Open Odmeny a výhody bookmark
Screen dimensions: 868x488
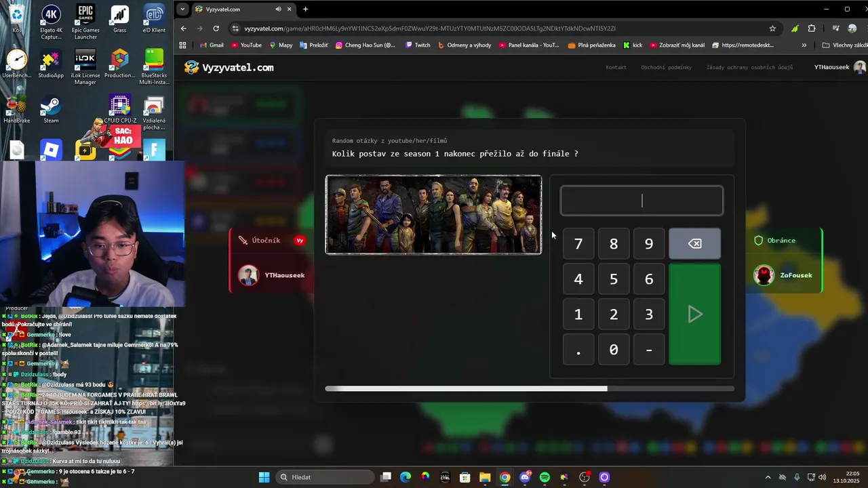[x=465, y=45]
